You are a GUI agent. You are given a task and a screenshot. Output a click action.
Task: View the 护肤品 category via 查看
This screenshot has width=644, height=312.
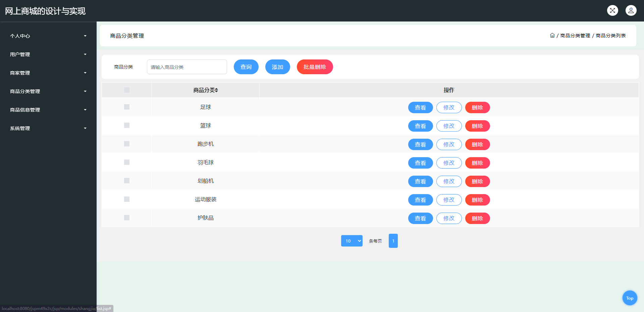pos(421,218)
